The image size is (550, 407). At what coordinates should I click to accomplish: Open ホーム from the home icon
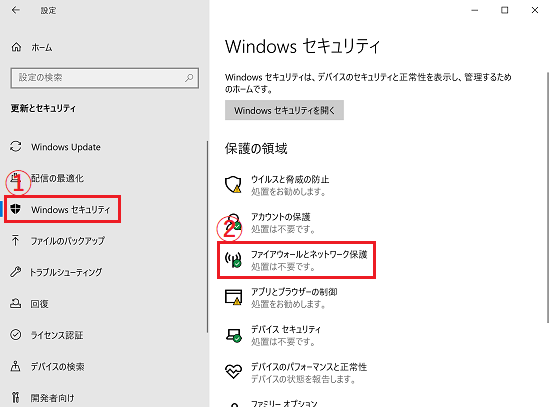point(16,47)
